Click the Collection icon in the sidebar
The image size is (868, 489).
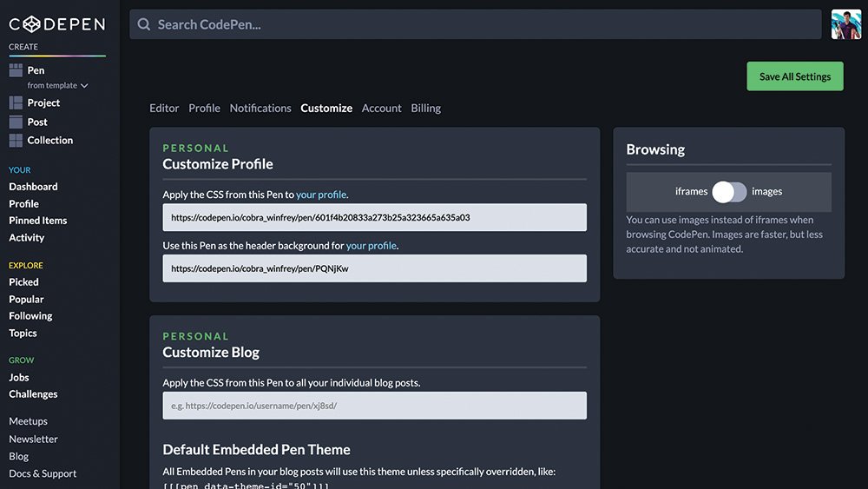click(x=16, y=140)
